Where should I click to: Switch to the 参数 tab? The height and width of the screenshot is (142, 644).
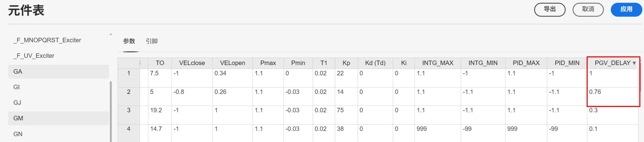click(x=129, y=41)
